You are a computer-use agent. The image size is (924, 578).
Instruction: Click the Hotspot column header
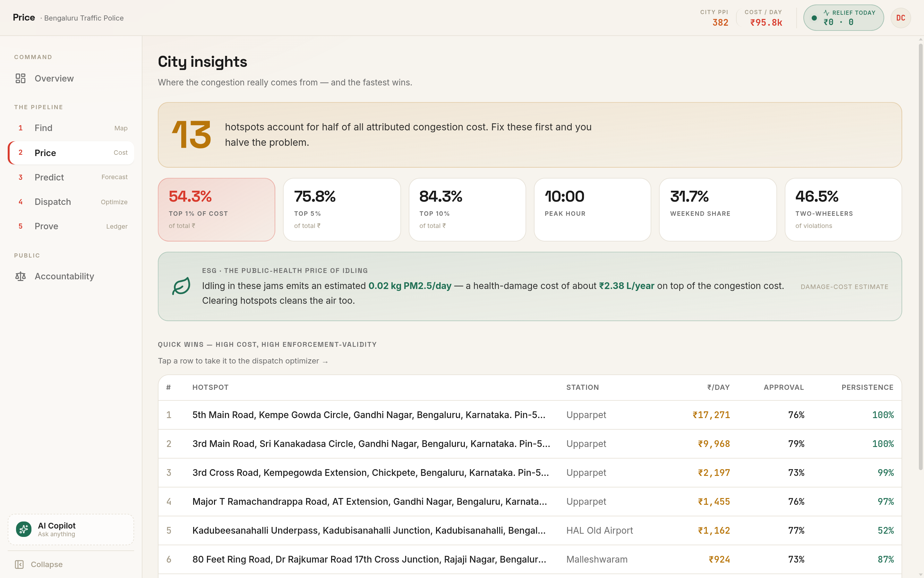210,387
